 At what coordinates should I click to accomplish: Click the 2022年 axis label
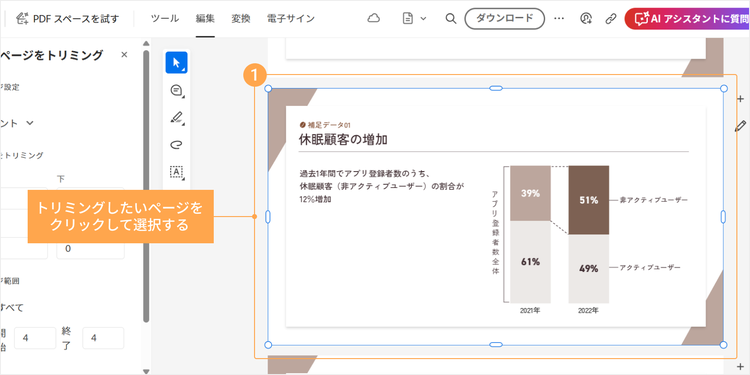click(x=588, y=310)
